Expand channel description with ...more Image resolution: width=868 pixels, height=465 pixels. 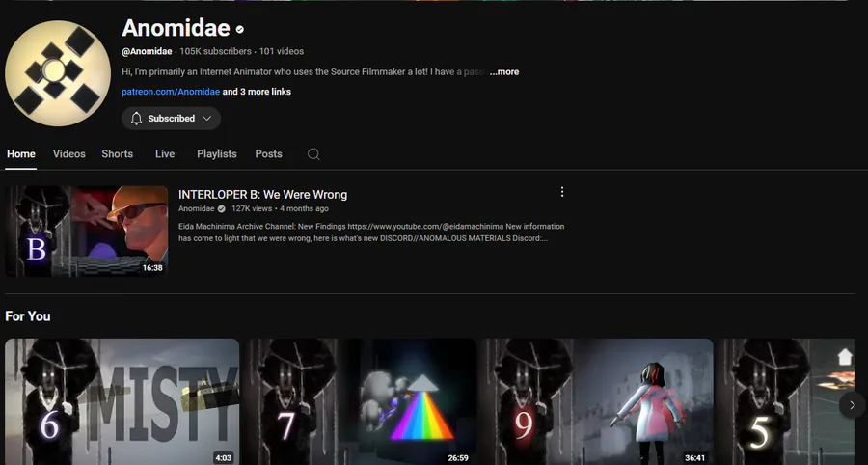pyautogui.click(x=504, y=72)
